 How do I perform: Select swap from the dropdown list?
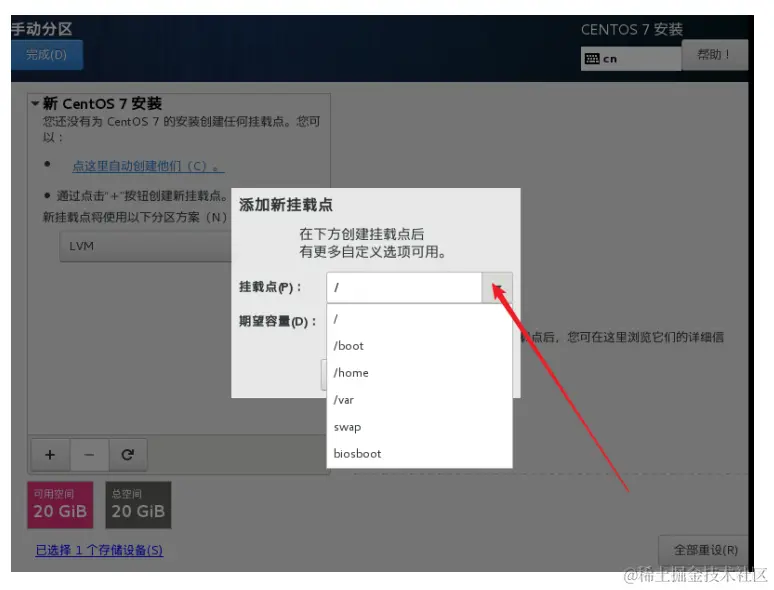pyautogui.click(x=420, y=427)
